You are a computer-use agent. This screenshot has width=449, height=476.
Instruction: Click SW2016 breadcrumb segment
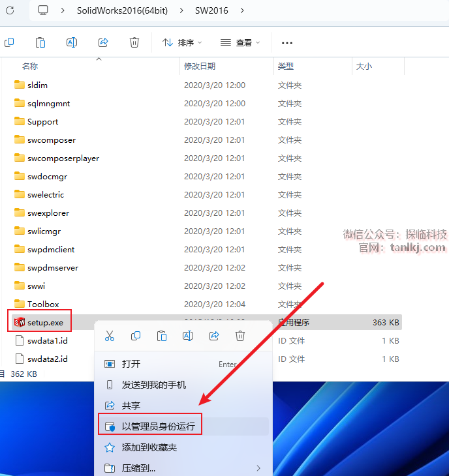(211, 10)
